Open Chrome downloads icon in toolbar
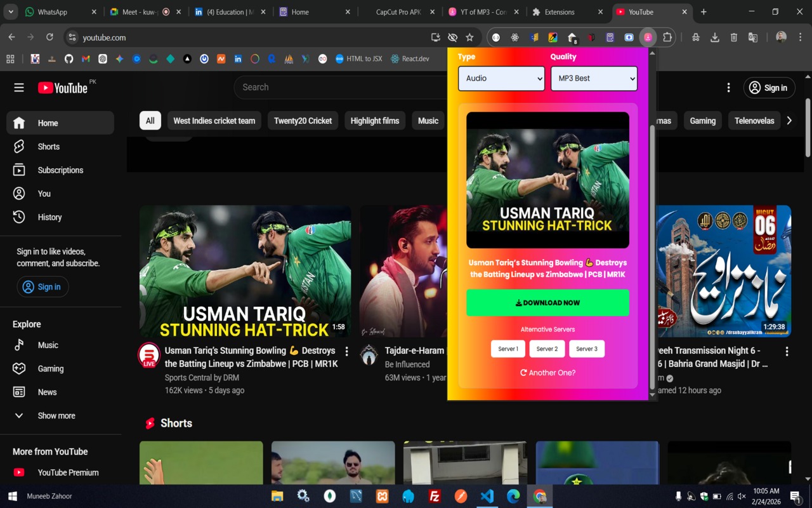The width and height of the screenshot is (812, 508). pyautogui.click(x=715, y=37)
